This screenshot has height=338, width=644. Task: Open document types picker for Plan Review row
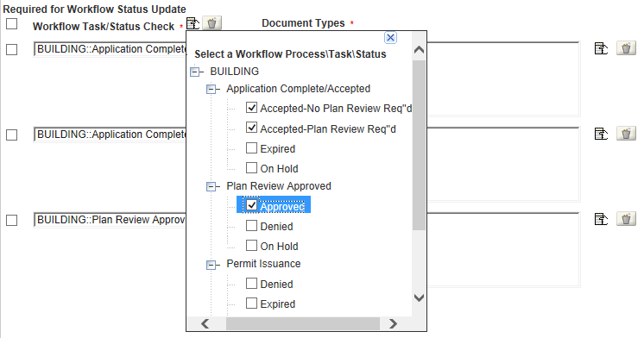[x=602, y=219]
